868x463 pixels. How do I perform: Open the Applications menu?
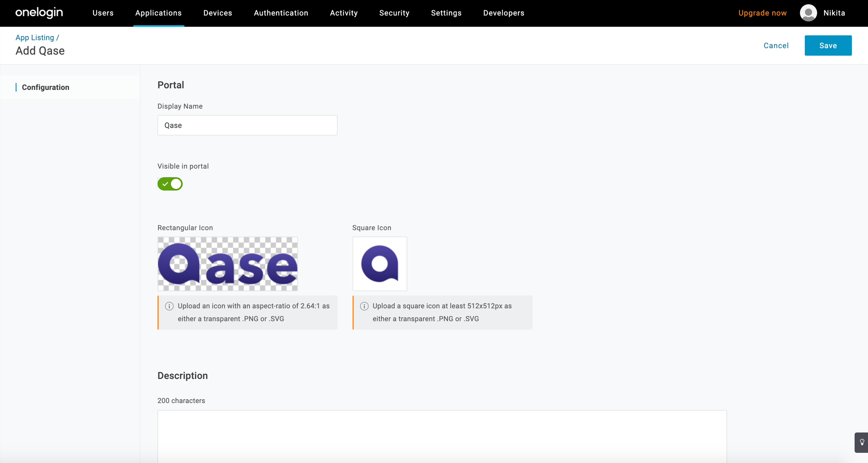pos(158,13)
